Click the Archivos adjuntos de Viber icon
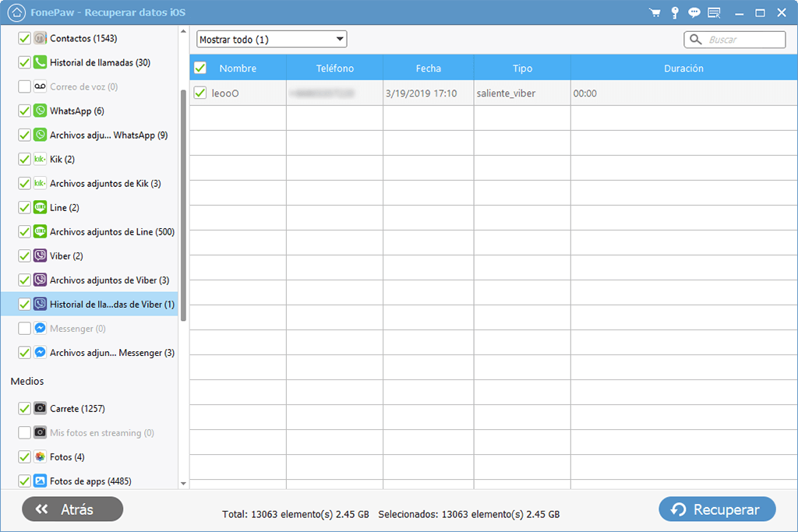 (41, 280)
